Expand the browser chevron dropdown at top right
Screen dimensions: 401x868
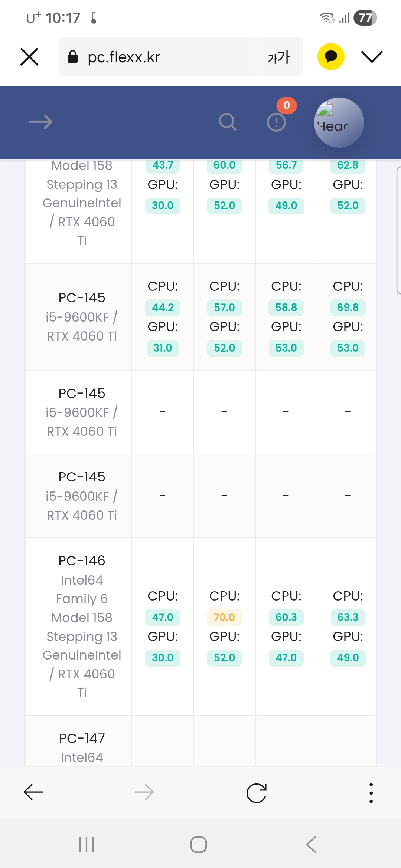coord(372,57)
